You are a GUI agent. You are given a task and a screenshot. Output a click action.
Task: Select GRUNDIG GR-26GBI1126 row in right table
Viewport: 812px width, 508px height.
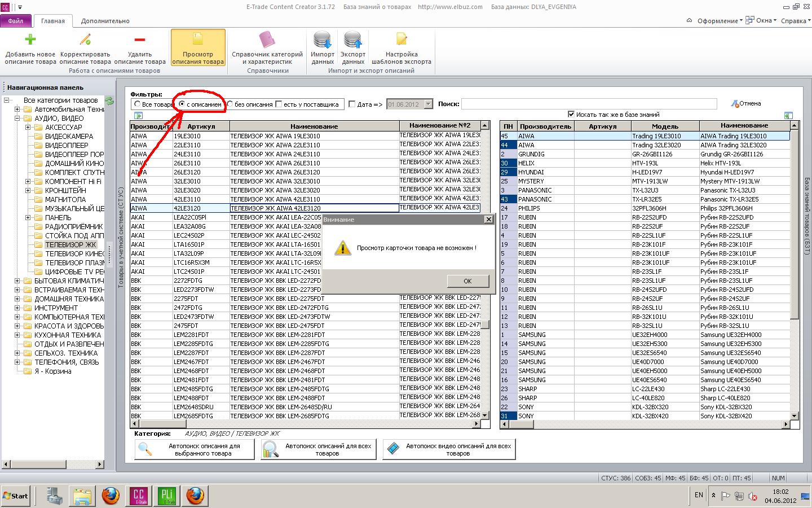tap(645, 154)
